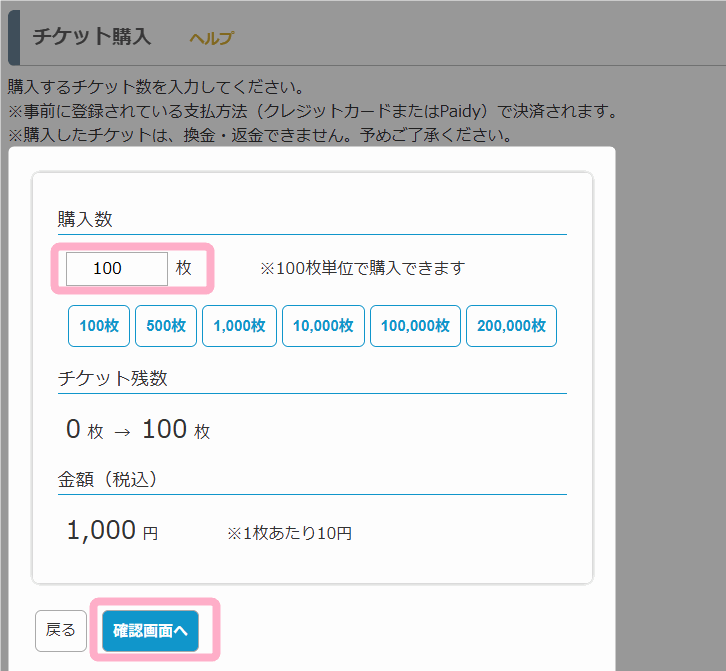
Task: Click the 換金・返金できません notice line
Action: pyautogui.click(x=261, y=135)
